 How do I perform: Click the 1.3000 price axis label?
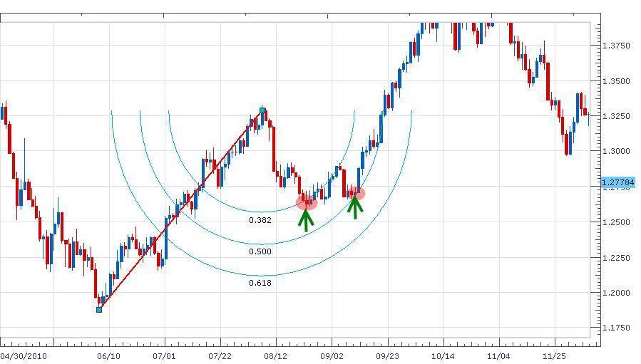[x=616, y=152]
